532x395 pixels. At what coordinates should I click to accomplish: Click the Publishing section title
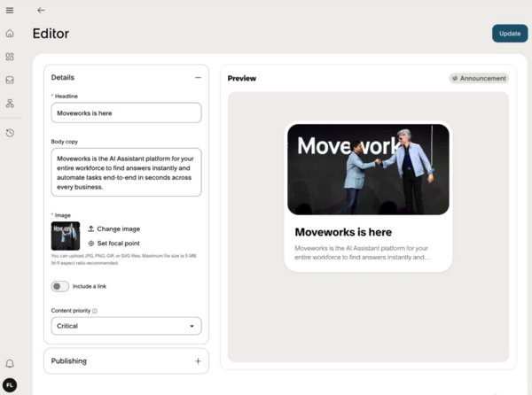(69, 361)
